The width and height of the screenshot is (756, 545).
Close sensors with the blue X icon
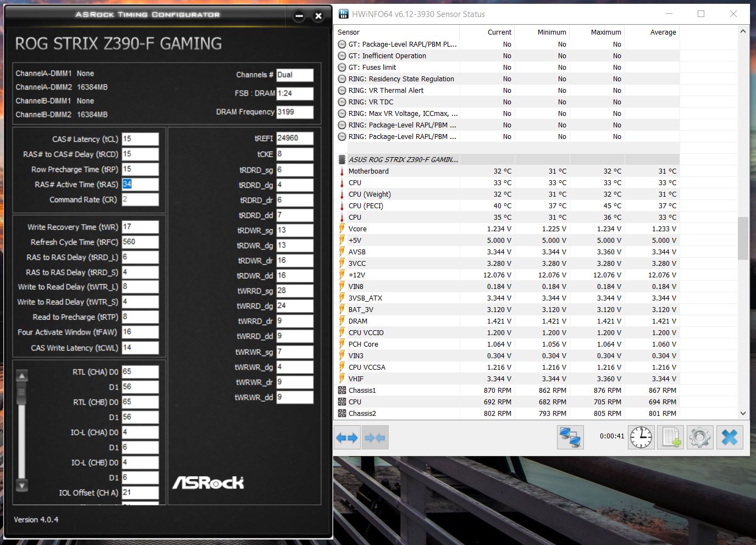coord(730,438)
